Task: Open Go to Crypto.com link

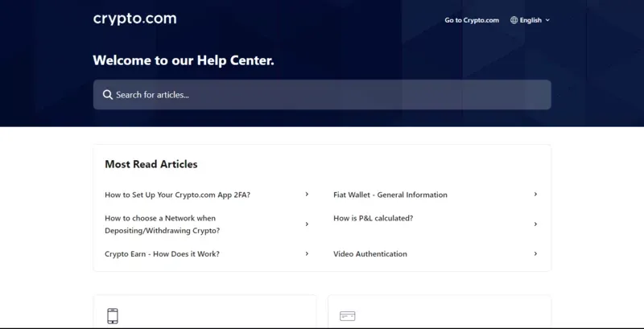Action: click(472, 20)
